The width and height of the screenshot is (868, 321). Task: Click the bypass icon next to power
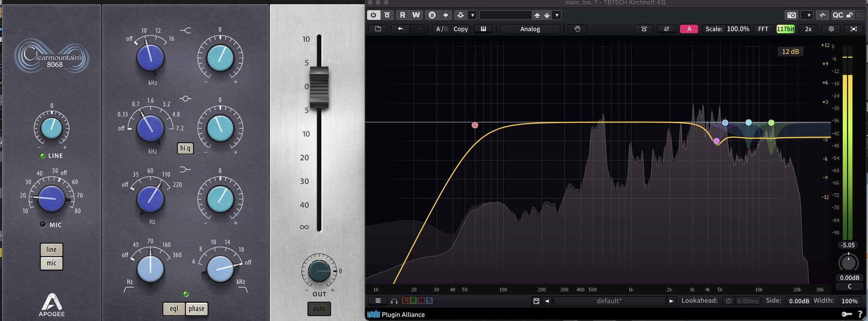(387, 15)
